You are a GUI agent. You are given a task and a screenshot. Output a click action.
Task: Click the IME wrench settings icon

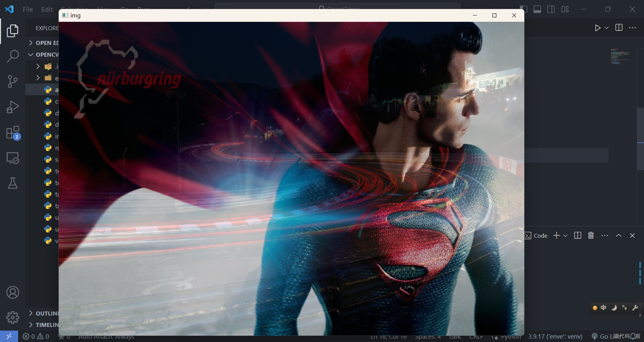(635, 308)
